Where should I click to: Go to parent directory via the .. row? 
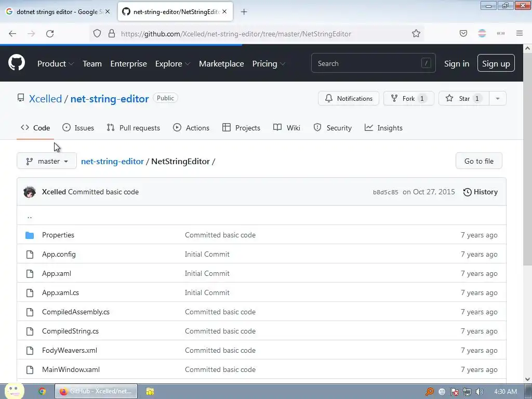point(30,216)
